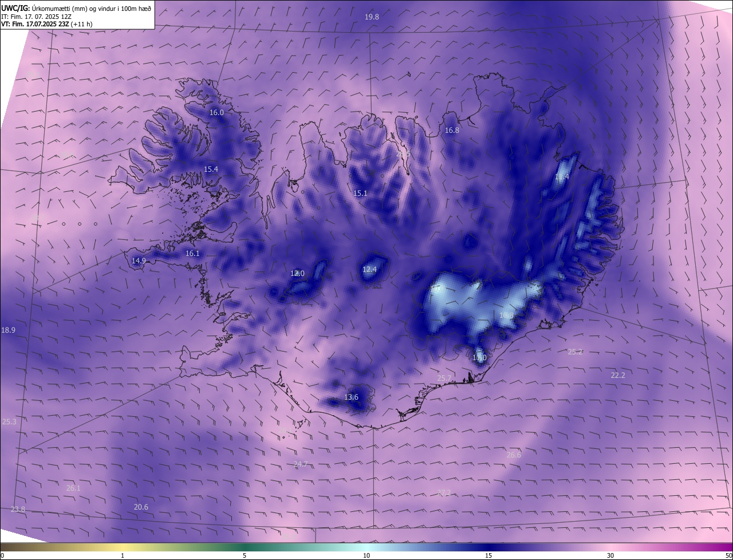Click the 25.7 value near the coast
Image resolution: width=733 pixels, height=560 pixels.
click(444, 378)
